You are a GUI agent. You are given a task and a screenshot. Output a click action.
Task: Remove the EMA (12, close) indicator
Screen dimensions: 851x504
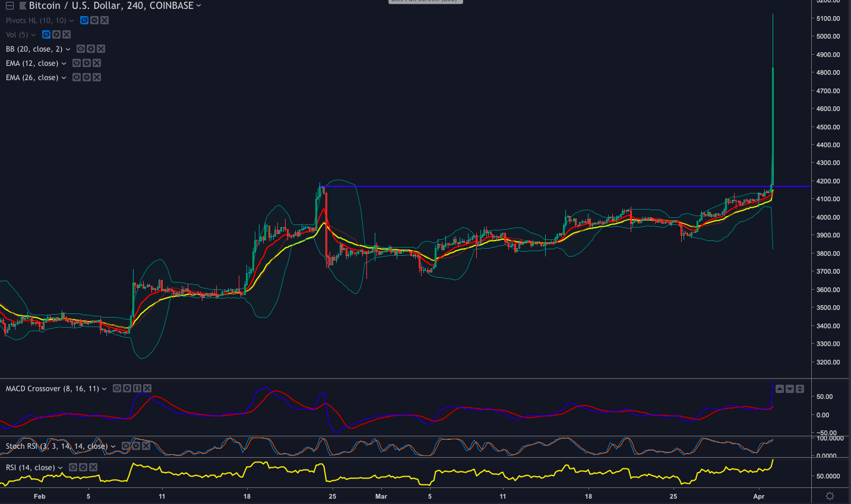[97, 63]
